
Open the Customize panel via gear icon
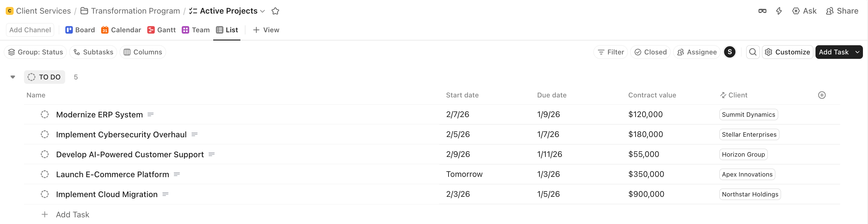coord(769,52)
